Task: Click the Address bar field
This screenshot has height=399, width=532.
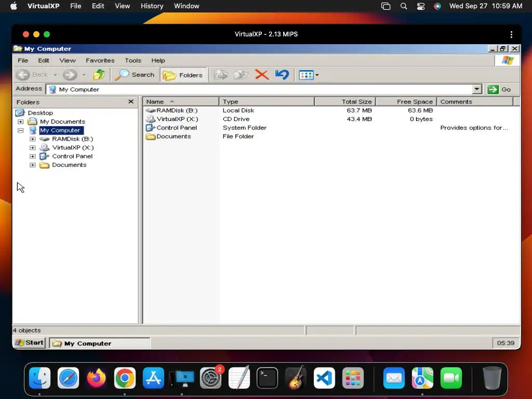Action: pos(260,89)
